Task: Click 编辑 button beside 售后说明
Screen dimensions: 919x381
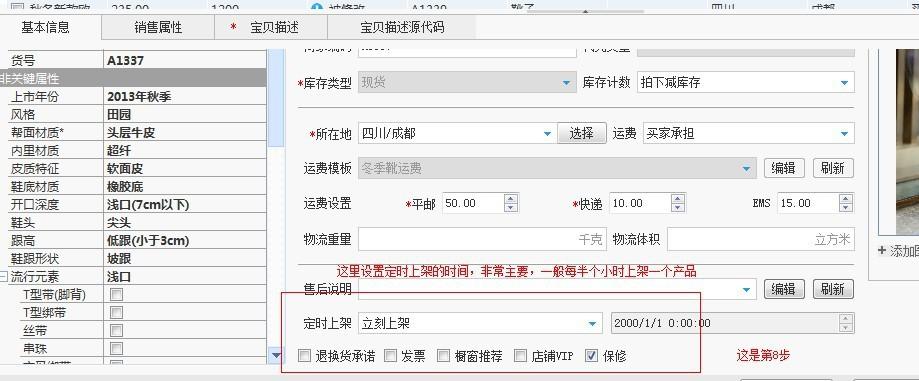Action: point(784,289)
